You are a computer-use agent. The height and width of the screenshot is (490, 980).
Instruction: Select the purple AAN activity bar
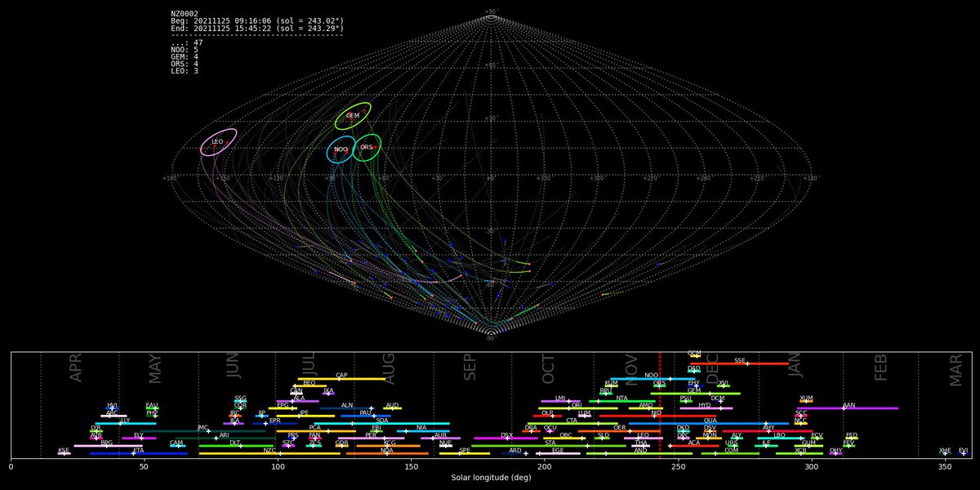(848, 408)
